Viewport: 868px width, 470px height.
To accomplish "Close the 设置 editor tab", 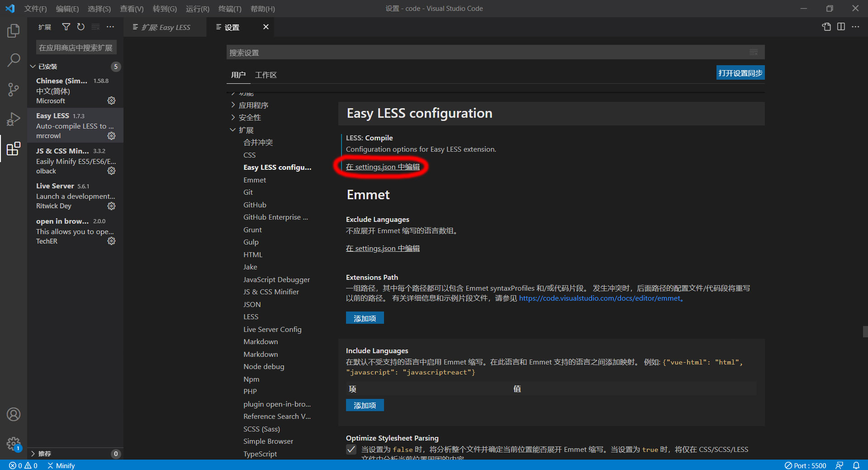I will point(266,27).
